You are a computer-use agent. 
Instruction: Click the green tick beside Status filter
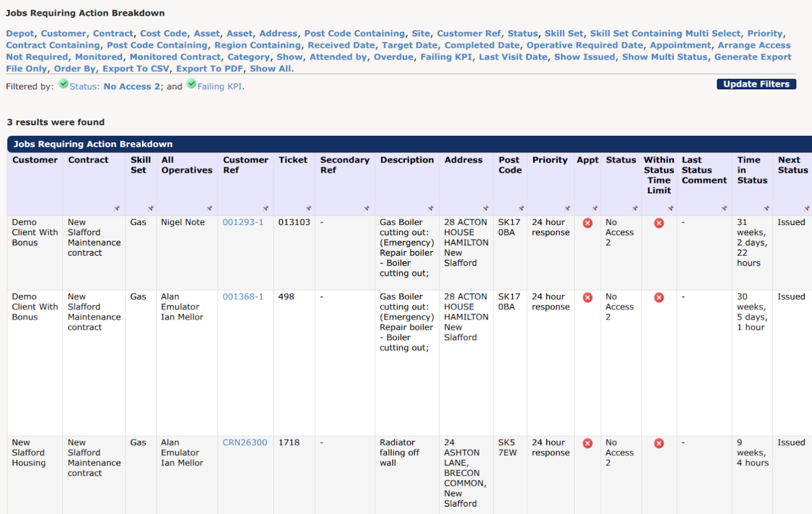coord(63,84)
